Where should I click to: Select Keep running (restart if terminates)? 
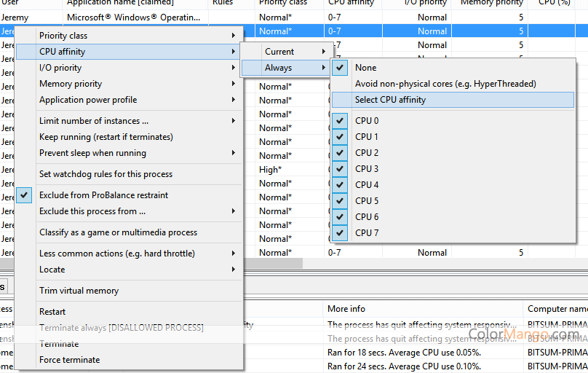tap(129, 137)
